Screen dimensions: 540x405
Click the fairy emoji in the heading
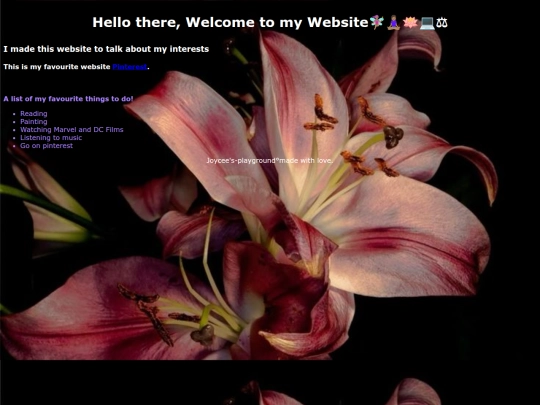pyautogui.click(x=377, y=22)
